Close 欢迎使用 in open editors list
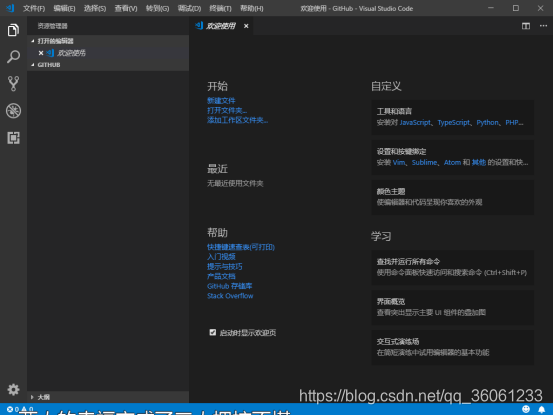 (41, 53)
